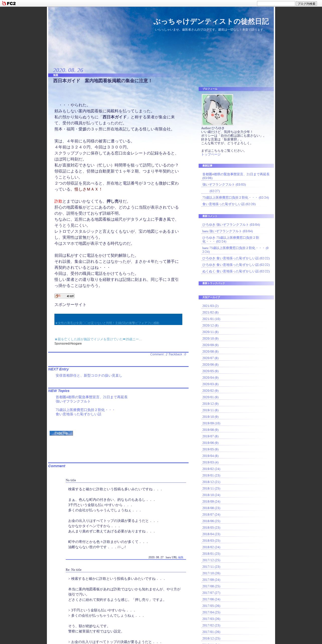Open sidebar recent post dated (02/27)
Image resolution: width=322 pixels, height=644 pixels.
tap(214, 191)
